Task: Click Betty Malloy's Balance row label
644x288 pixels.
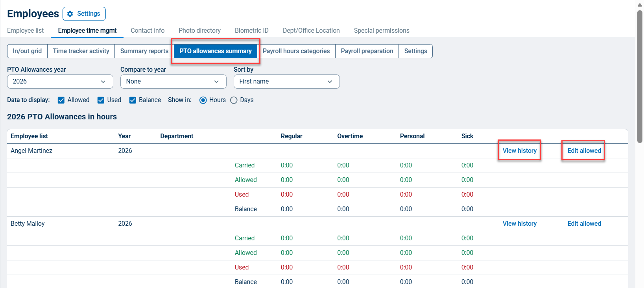Action: pyautogui.click(x=246, y=282)
